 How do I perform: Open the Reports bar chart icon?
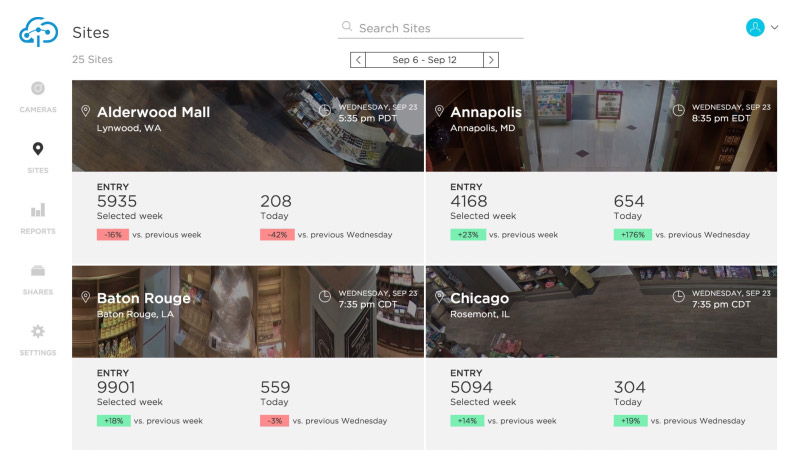(38, 210)
